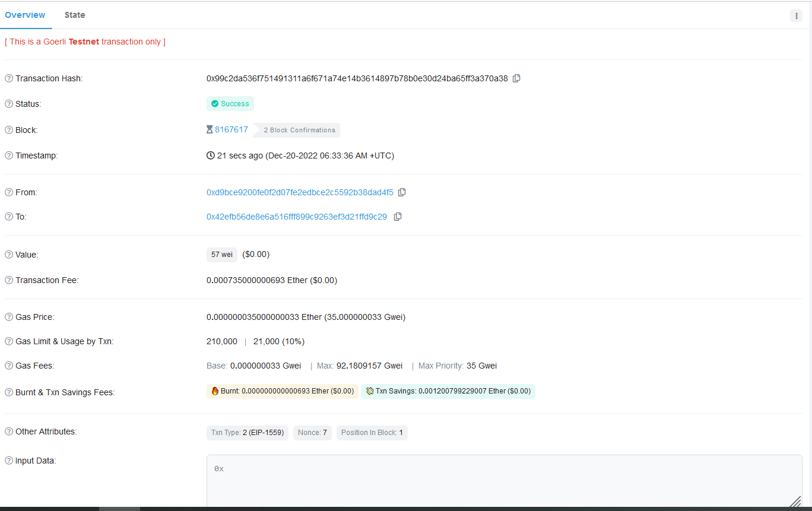Click the 2 Block Confirmations badge

[296, 130]
